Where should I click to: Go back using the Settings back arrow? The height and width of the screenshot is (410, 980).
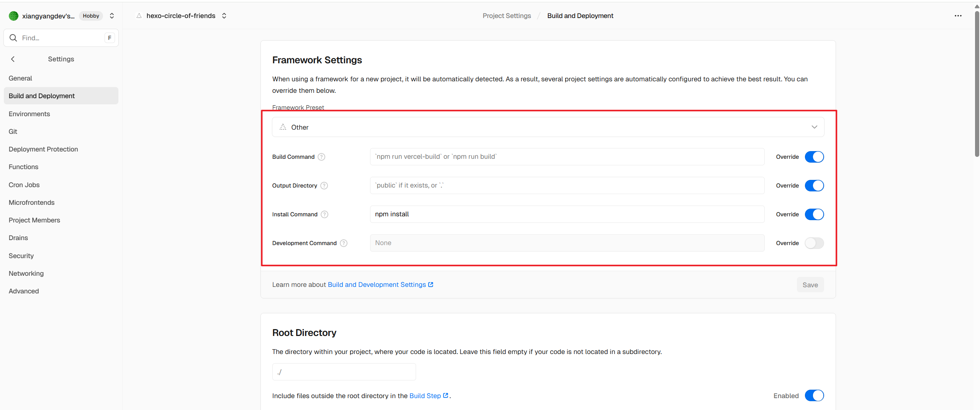pos(13,59)
